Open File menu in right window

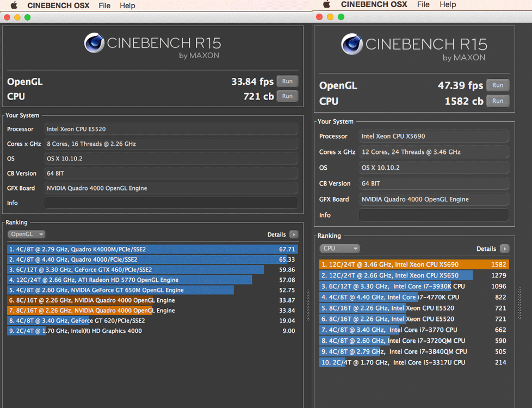(423, 4)
